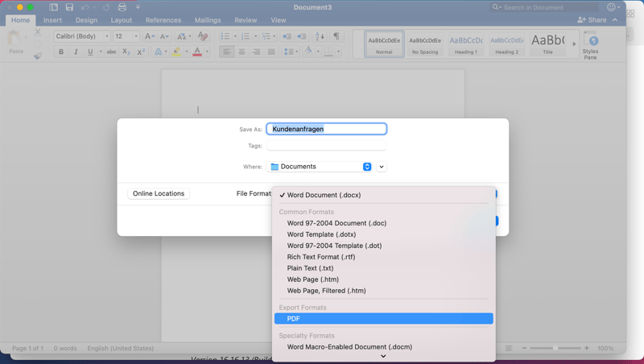This screenshot has height=364, width=644.
Task: Click the Print icon in title bar
Action: [122, 7]
